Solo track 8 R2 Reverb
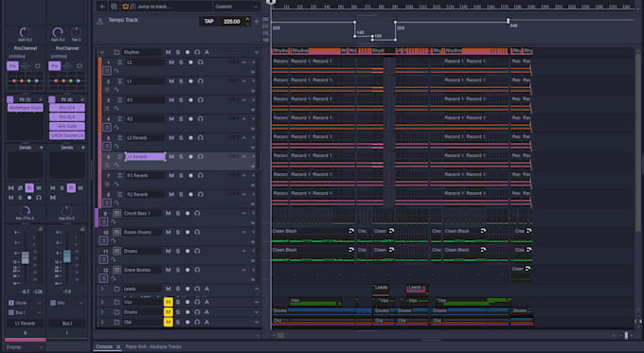644x353 pixels. tap(181, 195)
